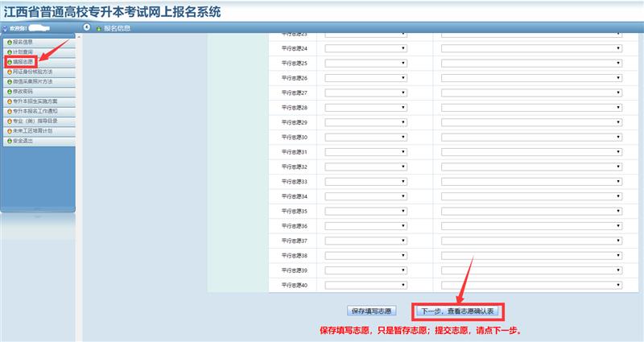Open second dropdown in 平行志愿38 row

tap(532, 255)
